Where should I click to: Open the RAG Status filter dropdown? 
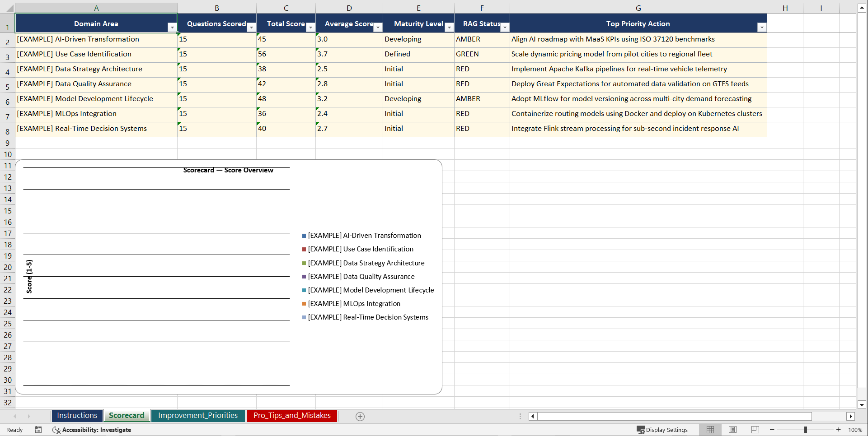(x=505, y=28)
